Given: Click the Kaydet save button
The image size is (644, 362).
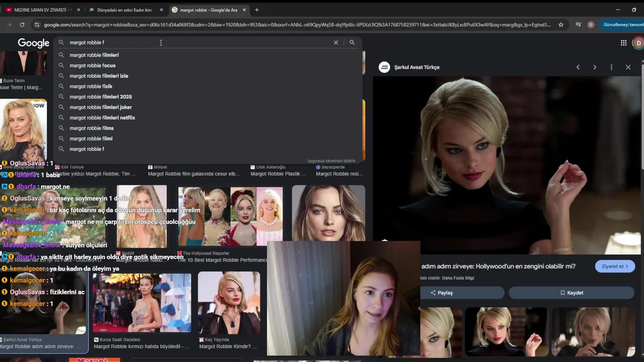Looking at the screenshot, I should (572, 293).
